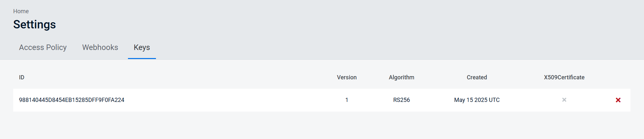Click the gray X509Certificate status icon
Viewport: 644px width, 139px height.
tap(564, 100)
